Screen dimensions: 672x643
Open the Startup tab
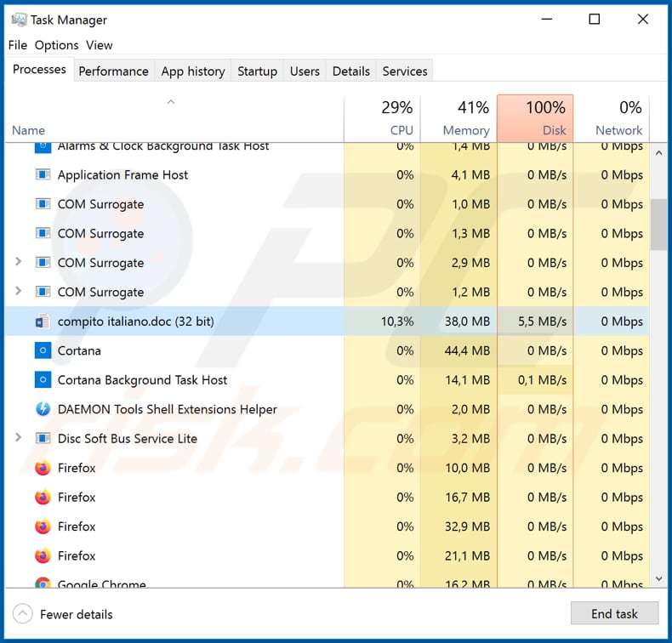[x=257, y=71]
